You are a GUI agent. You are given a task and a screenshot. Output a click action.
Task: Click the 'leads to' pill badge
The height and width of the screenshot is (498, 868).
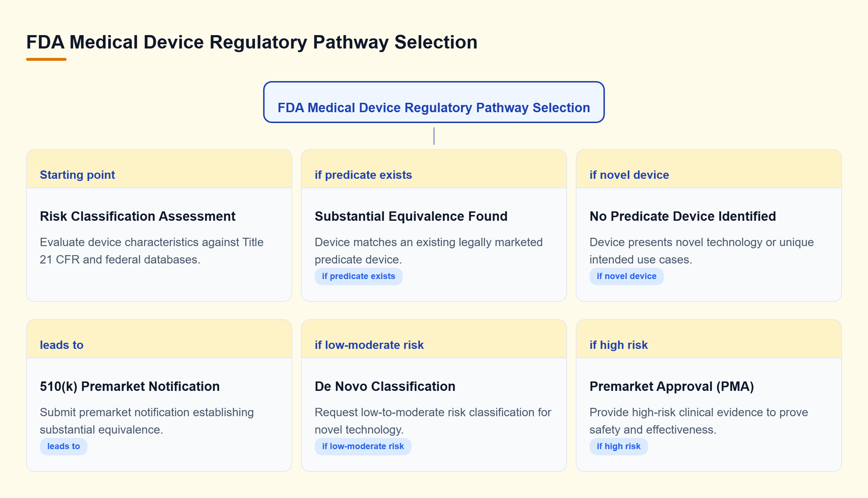[63, 446]
